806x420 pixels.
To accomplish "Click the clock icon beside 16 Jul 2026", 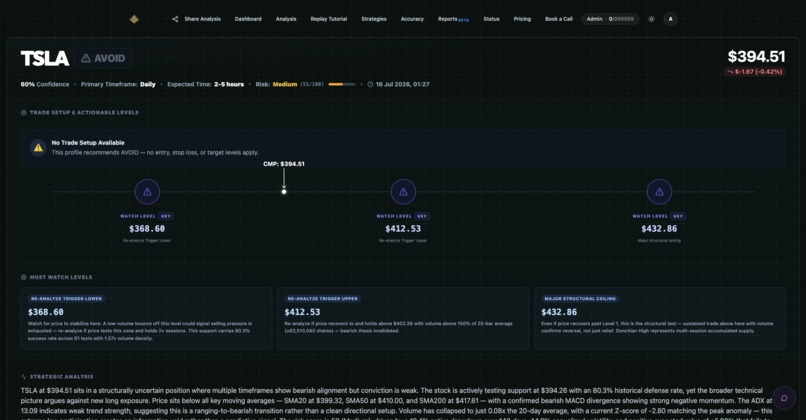I will pos(370,84).
